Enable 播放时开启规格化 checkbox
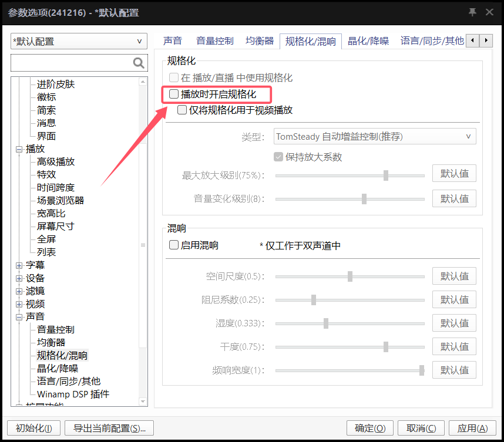 (x=174, y=94)
